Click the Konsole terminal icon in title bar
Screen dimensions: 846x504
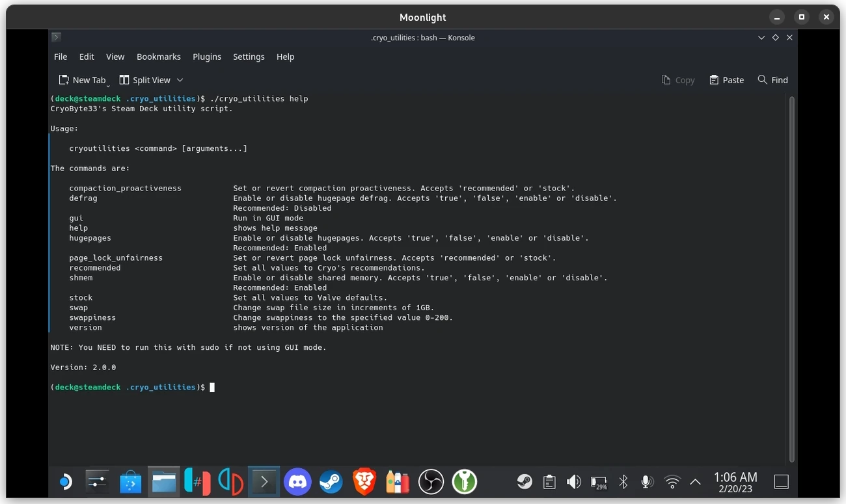pos(57,38)
